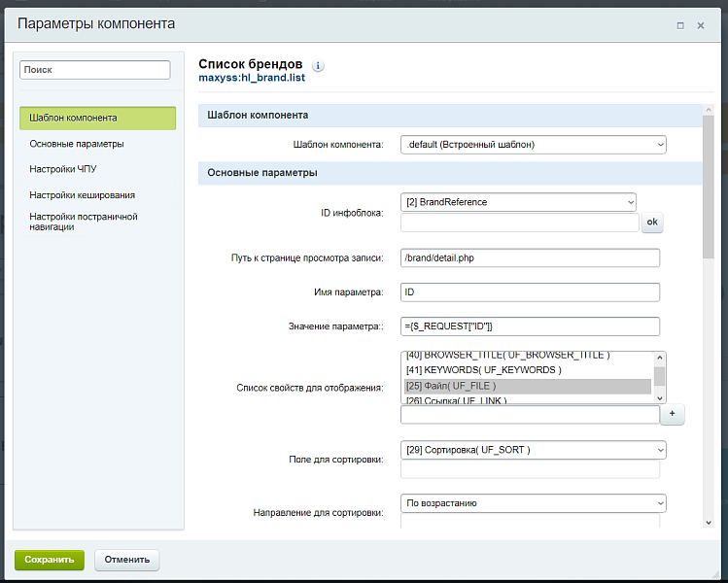The image size is (728, 583).
Task: Go to Основные параметры section
Action: (x=77, y=144)
